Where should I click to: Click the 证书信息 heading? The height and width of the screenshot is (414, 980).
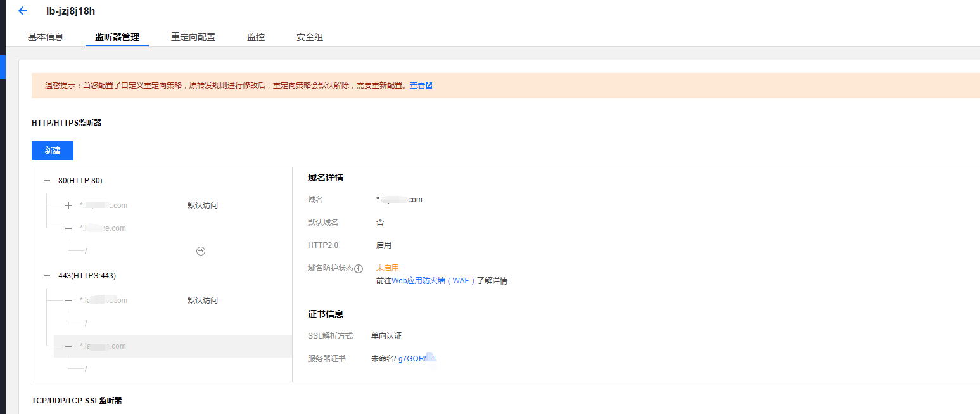pos(326,314)
